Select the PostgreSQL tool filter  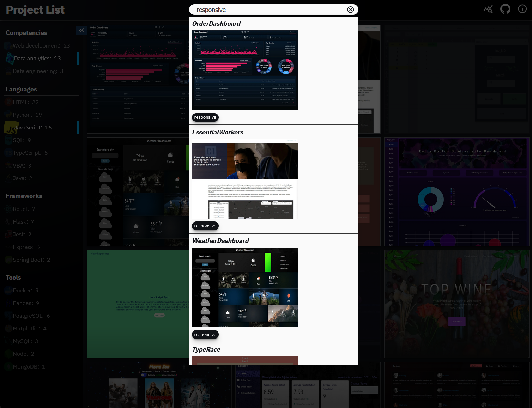tap(42, 316)
